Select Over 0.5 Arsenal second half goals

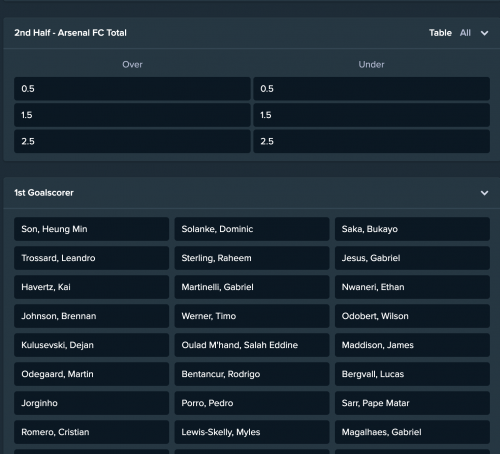[x=132, y=89]
